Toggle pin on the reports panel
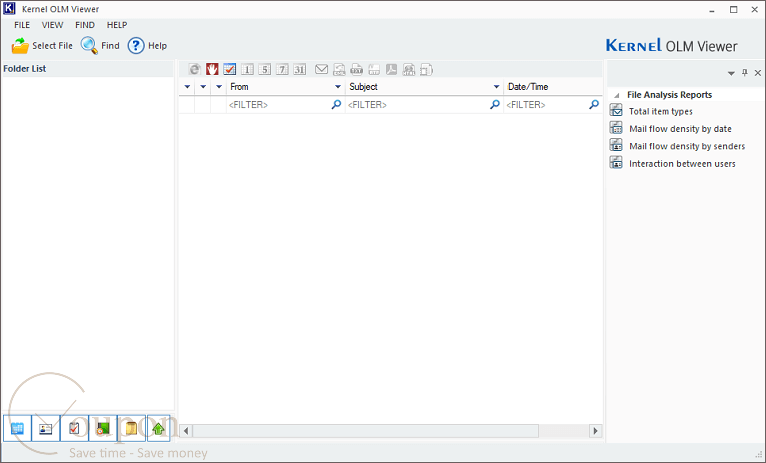766x463 pixels. pyautogui.click(x=745, y=73)
